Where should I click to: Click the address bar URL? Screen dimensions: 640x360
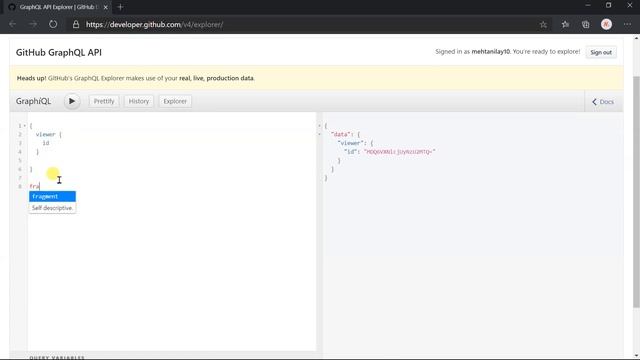point(154,24)
